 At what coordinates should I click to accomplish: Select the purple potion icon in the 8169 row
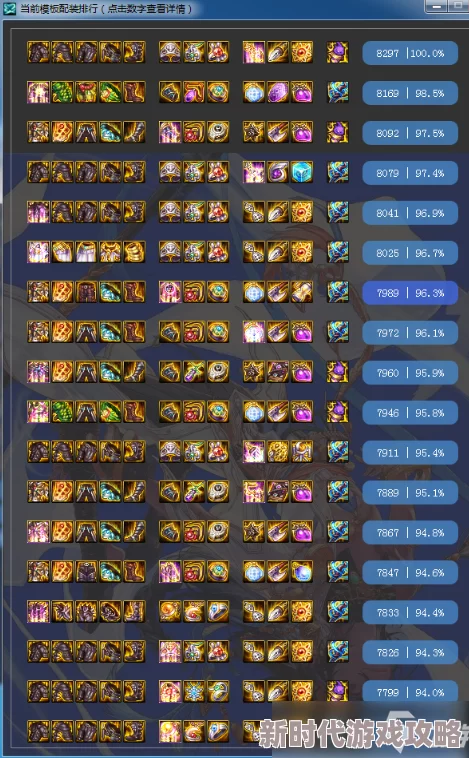(x=302, y=92)
